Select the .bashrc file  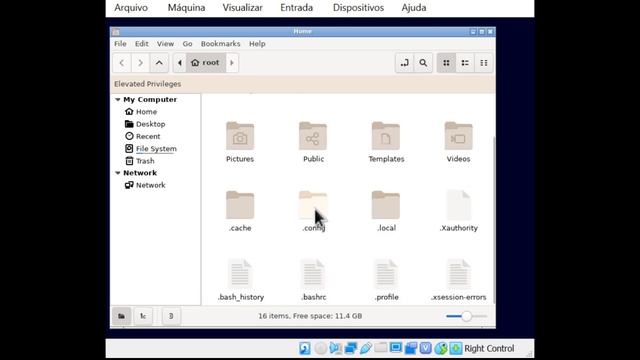tap(313, 280)
